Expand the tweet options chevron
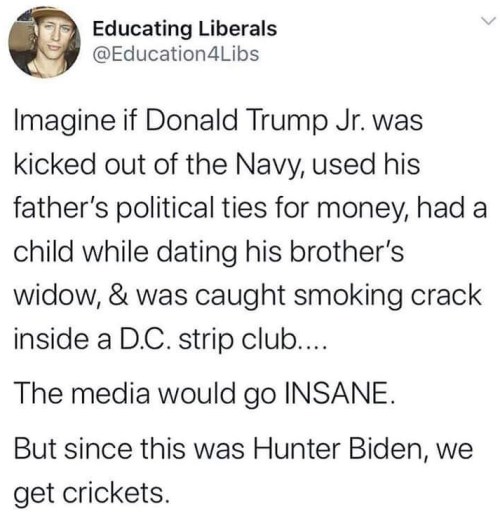The height and width of the screenshot is (518, 500). click(488, 22)
